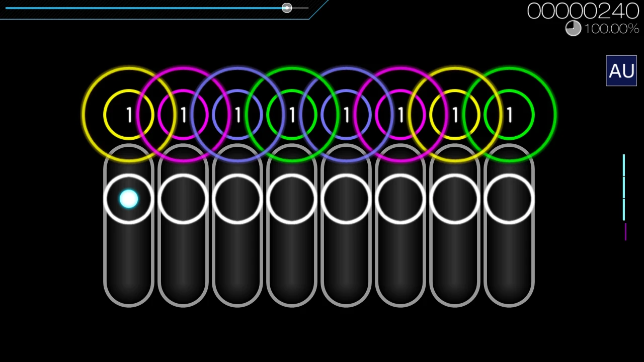Viewport: 644px width, 362px height.
Task: Tap the leftmost magenta hit circle
Action: click(183, 115)
